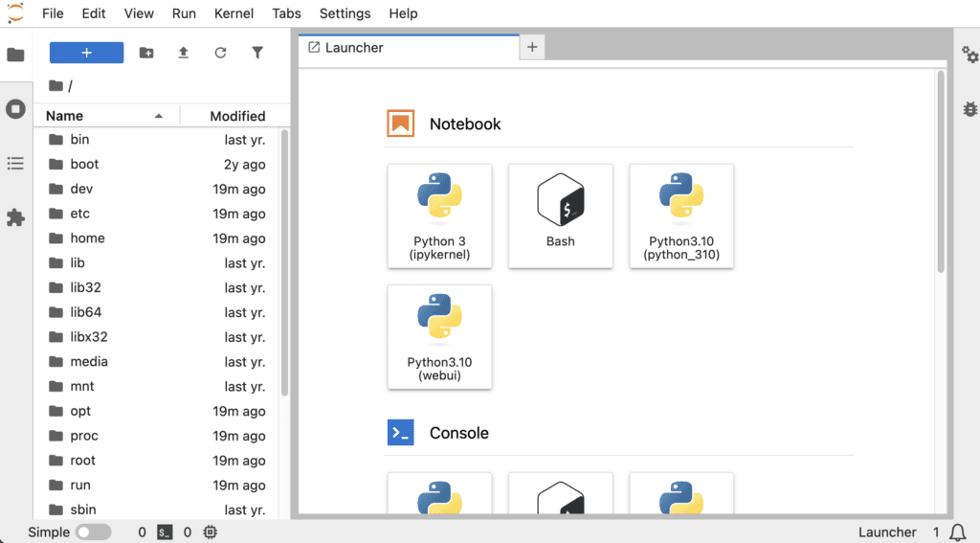
Task: Click the Jupyter logo
Action: coord(15,13)
